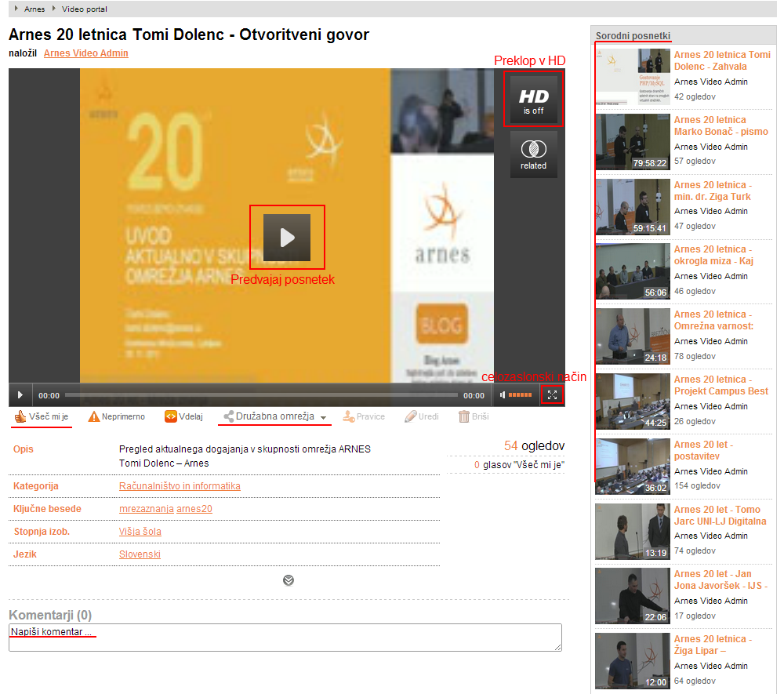Open the Računalništvo in informatika category
784x694 pixels.
(x=180, y=486)
